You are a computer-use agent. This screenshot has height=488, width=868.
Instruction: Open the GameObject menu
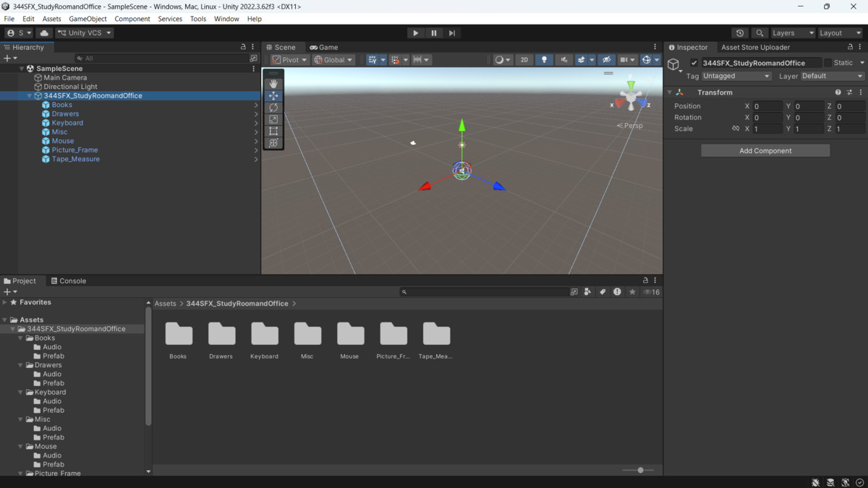(88, 19)
